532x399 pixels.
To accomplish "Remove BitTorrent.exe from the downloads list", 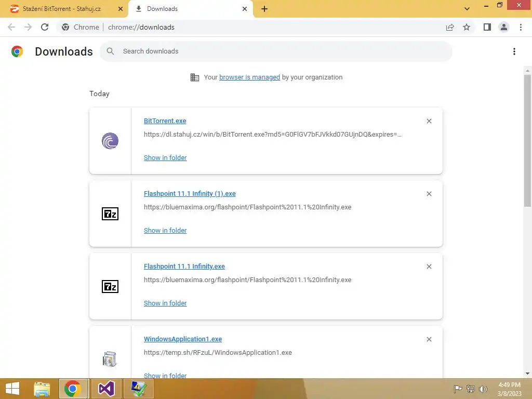I will tap(429, 121).
